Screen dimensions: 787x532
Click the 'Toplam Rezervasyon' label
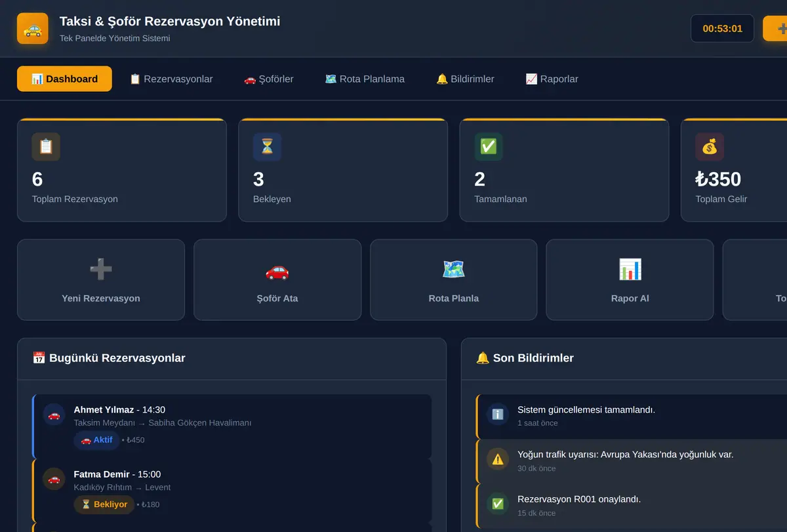(75, 199)
